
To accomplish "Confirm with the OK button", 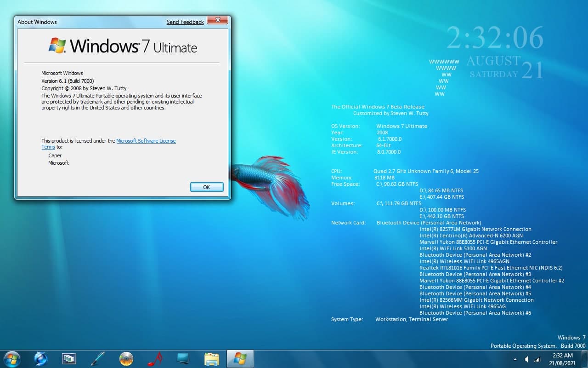I will [207, 187].
